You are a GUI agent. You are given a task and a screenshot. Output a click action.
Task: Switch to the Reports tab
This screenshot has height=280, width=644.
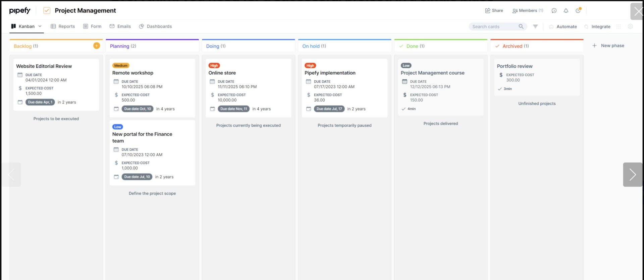point(63,26)
